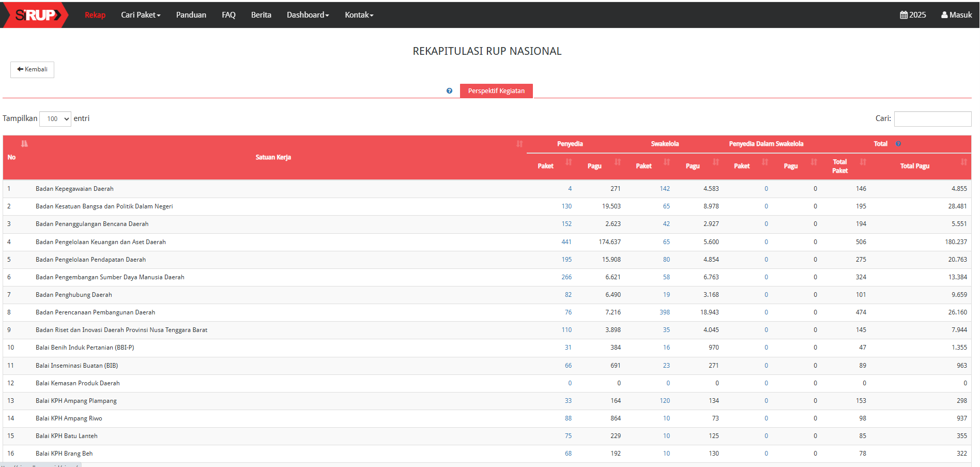This screenshot has height=467, width=980.
Task: Open the Rekap menu item
Action: coord(95,15)
